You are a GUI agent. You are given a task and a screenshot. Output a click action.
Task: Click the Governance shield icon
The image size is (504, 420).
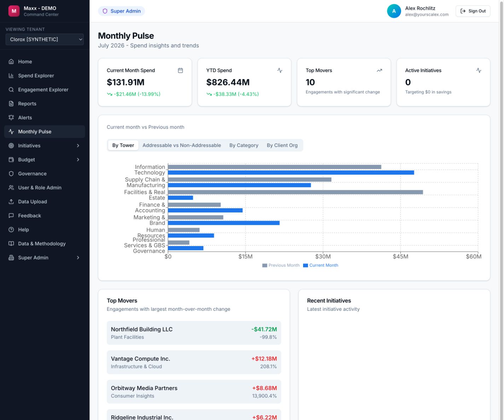tap(11, 174)
